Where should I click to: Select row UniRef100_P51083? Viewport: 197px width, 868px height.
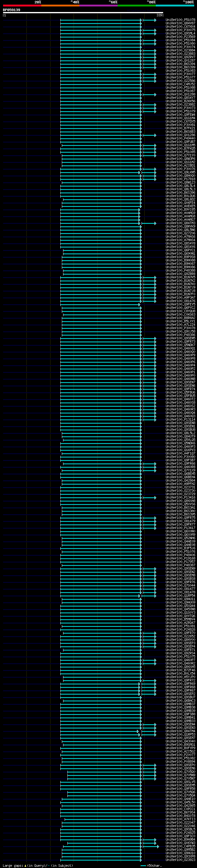180,71
